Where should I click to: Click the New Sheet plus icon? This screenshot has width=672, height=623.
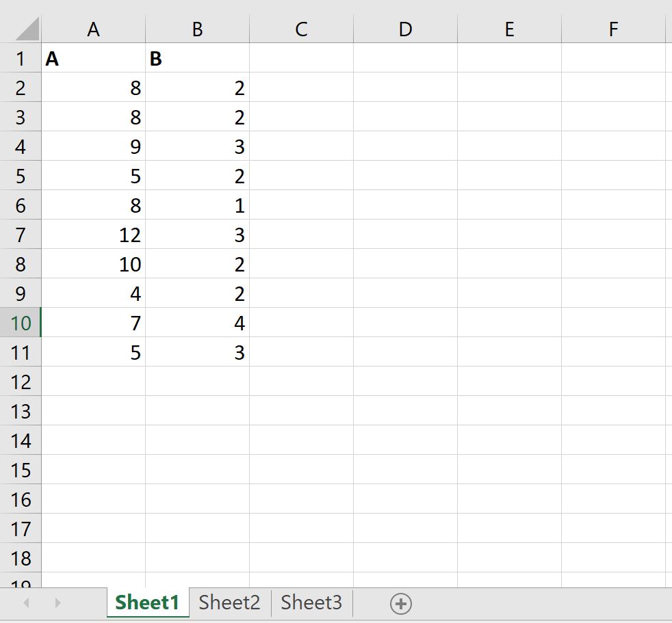pyautogui.click(x=401, y=603)
